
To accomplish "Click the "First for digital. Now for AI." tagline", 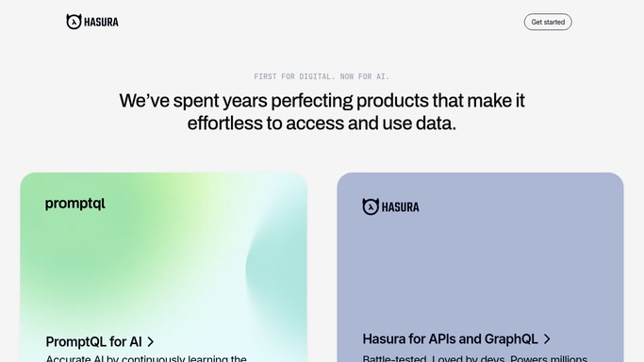I will coord(322,76).
